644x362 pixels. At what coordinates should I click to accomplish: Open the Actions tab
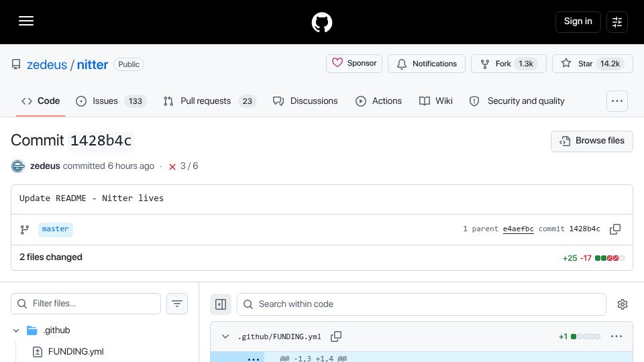[378, 101]
